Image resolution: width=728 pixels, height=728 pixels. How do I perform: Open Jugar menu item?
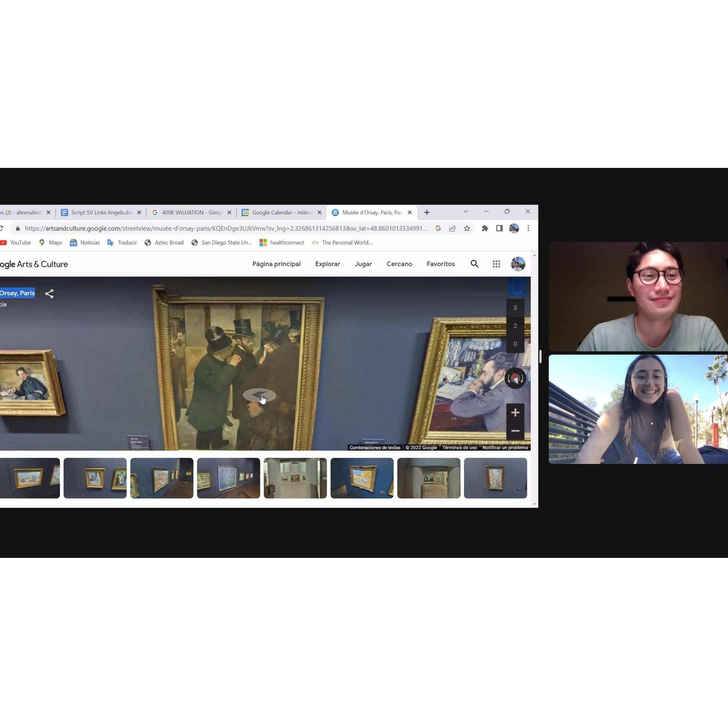(x=363, y=264)
